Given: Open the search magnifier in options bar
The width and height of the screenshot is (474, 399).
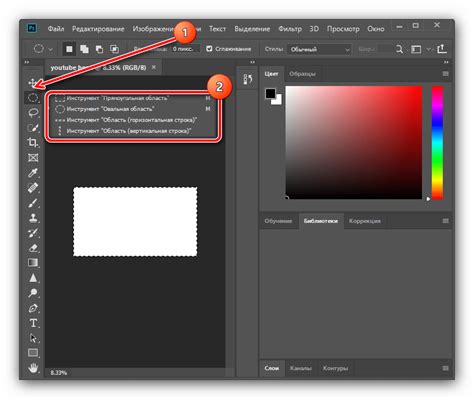Looking at the screenshot, I should tap(399, 49).
